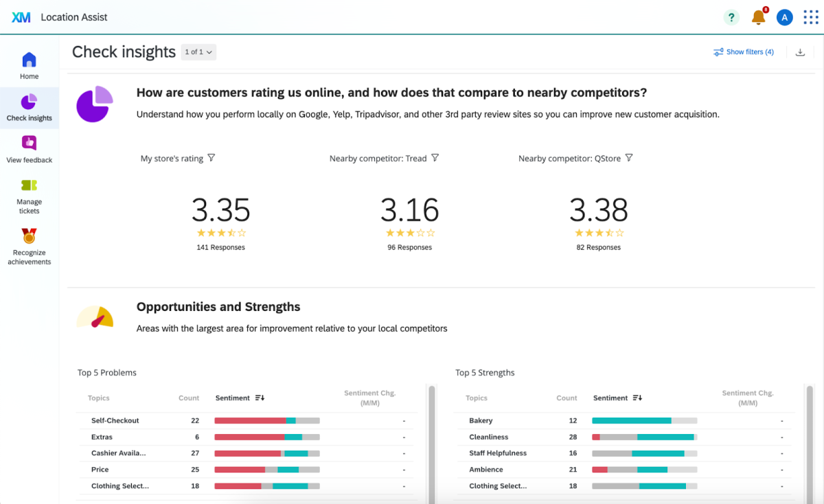Toggle the filter for Nearby competitor Tread
The height and width of the screenshot is (504, 824).
coord(435,157)
